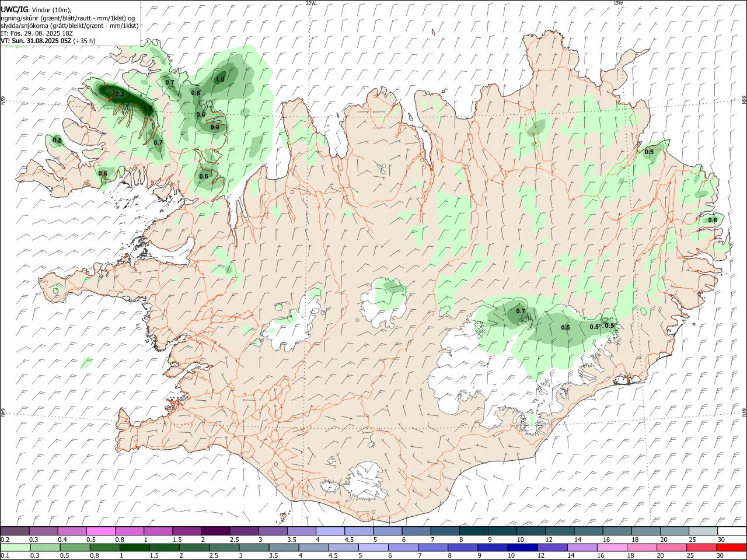
Task: Click the 0.8 precipitation value on the map
Action: click(57, 140)
